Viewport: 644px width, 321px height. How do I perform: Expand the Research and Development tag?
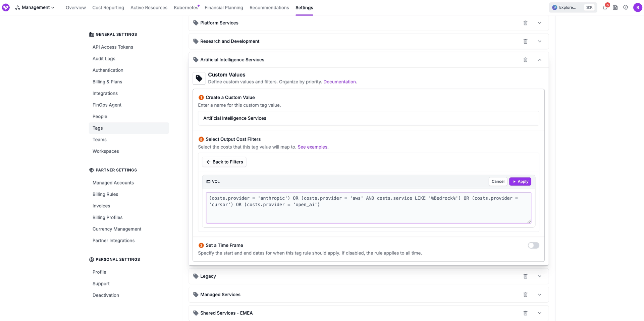click(539, 41)
